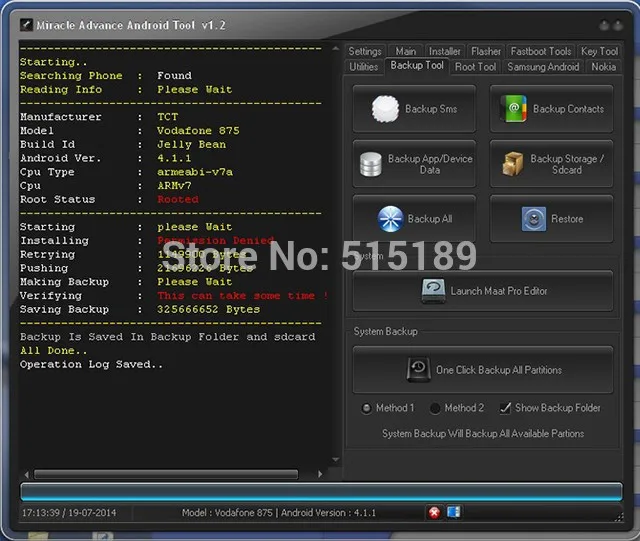Click the status bar Model and Android Version text
This screenshot has width=640, height=541.
pyautogui.click(x=279, y=513)
